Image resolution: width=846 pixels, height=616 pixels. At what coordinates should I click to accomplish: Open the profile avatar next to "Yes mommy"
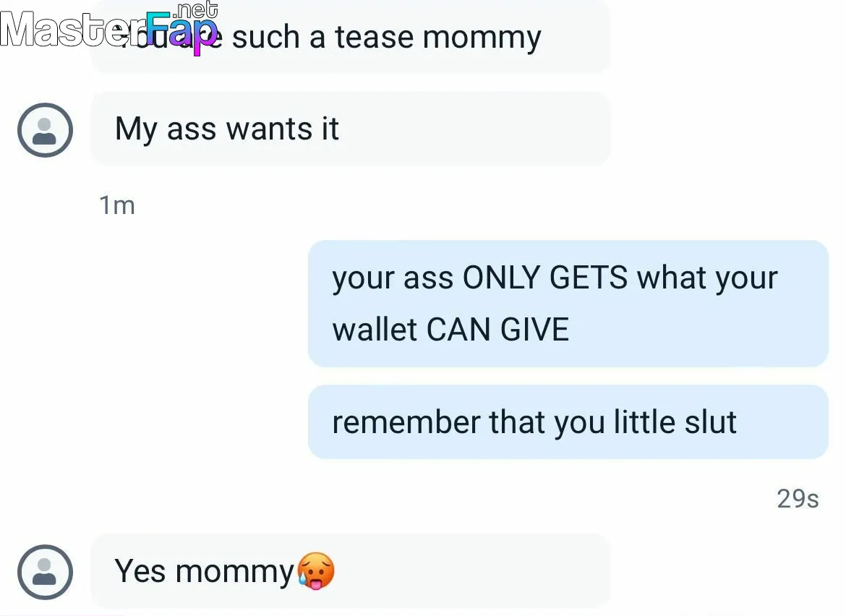pyautogui.click(x=45, y=572)
